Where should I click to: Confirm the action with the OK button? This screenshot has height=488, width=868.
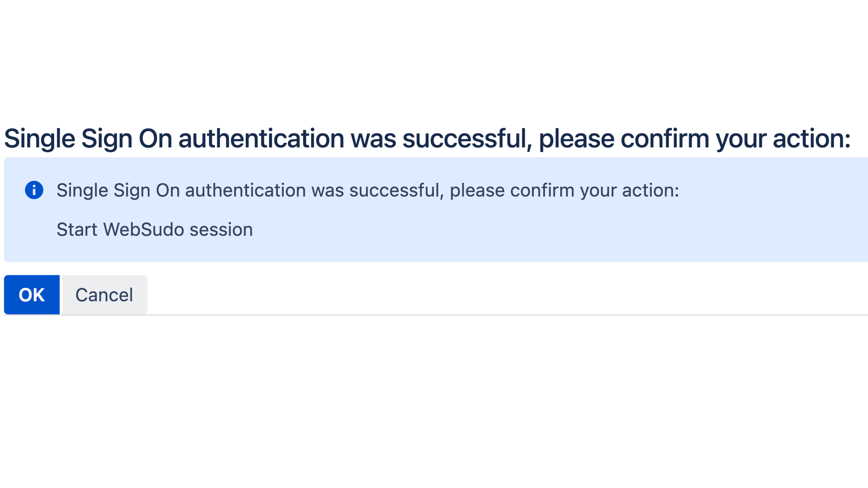point(32,295)
